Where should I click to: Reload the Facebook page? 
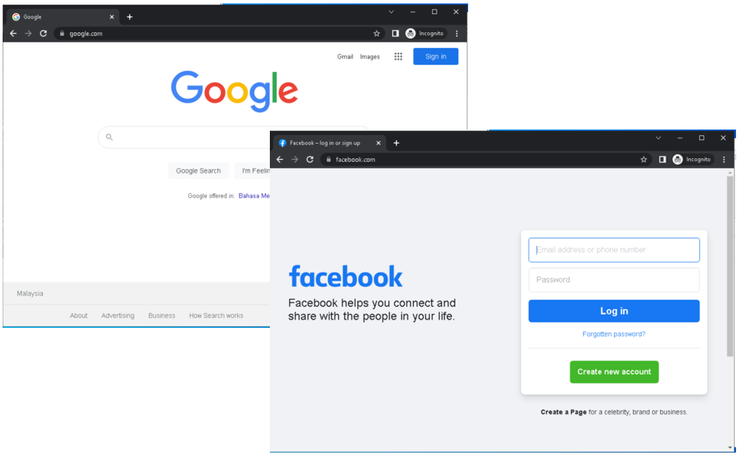(310, 160)
